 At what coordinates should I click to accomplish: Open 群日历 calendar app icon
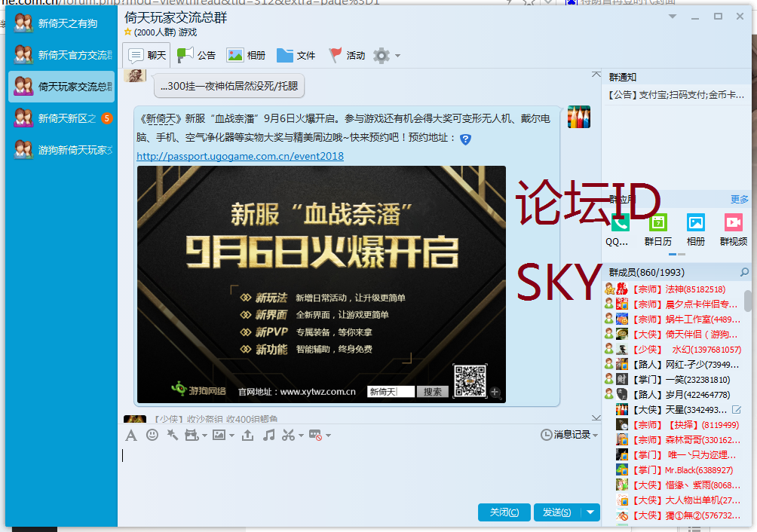(657, 223)
